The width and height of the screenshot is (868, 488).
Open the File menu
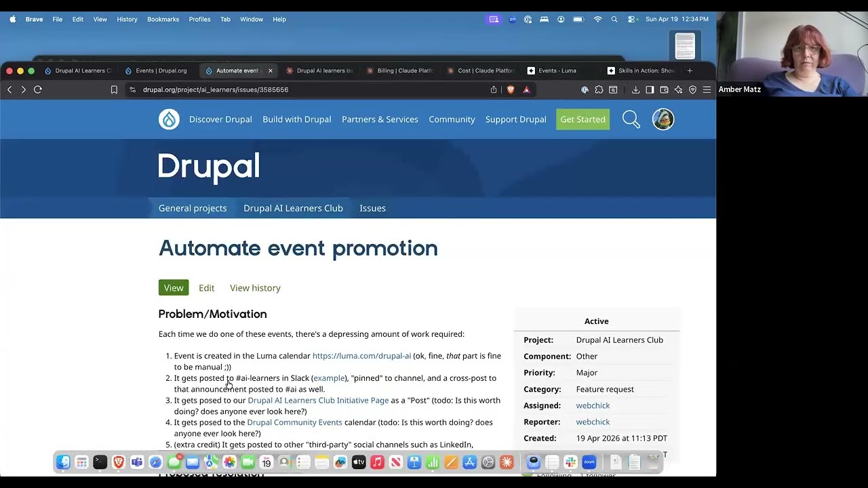click(x=58, y=19)
